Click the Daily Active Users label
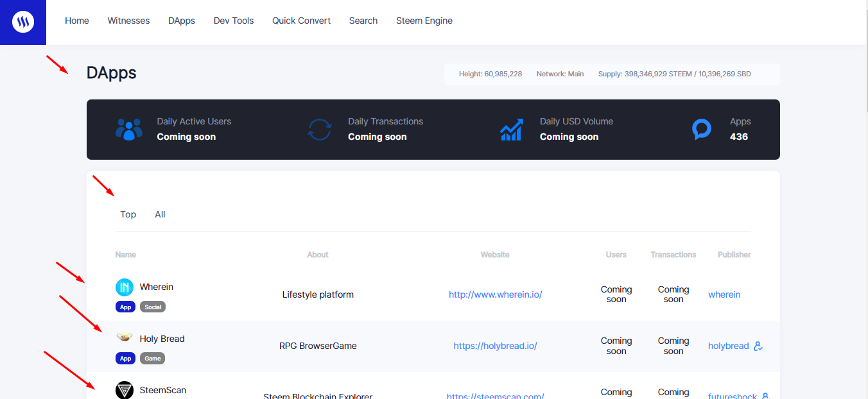This screenshot has height=399, width=868. pos(194,121)
